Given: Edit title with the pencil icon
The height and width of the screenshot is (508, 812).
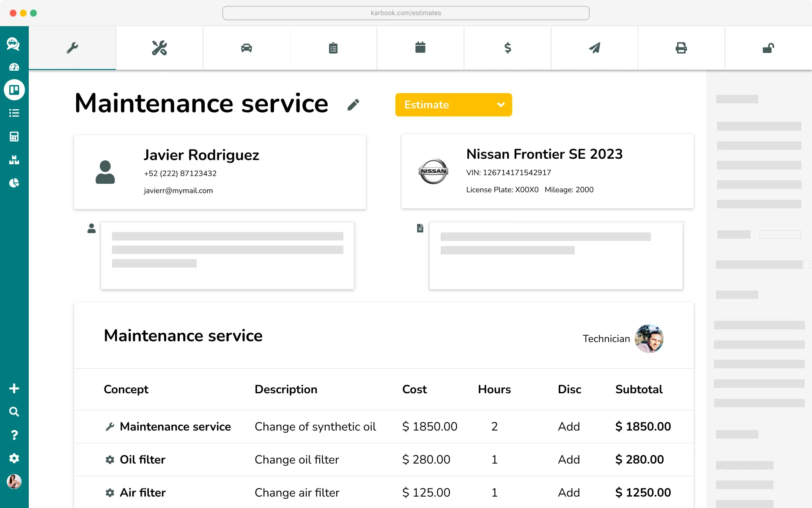Looking at the screenshot, I should click(353, 105).
